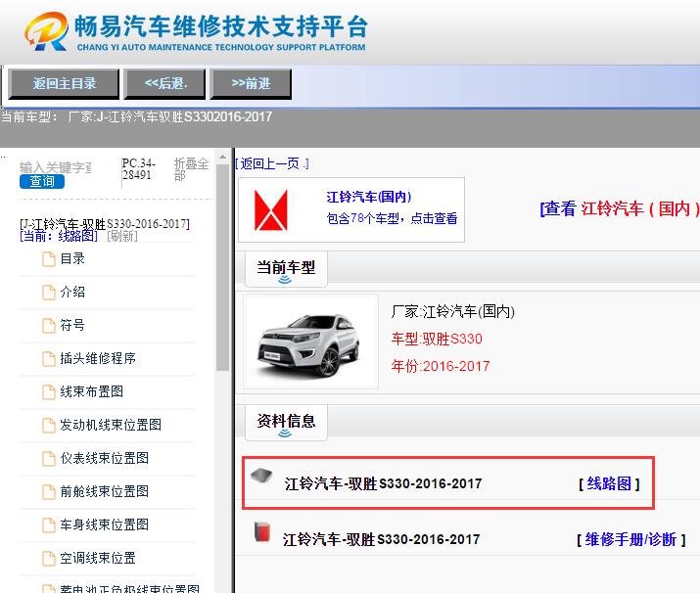
Task: Focus the 输入关键字 search field
Action: click(x=56, y=167)
